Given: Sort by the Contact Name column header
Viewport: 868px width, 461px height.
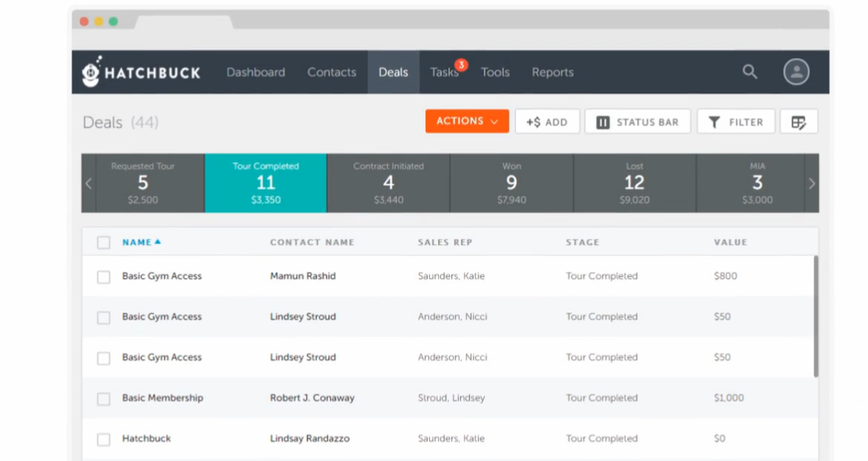Looking at the screenshot, I should tap(312, 243).
